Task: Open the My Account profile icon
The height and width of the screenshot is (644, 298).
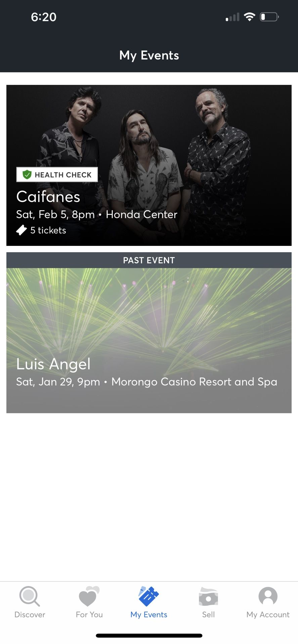Action: pyautogui.click(x=268, y=596)
